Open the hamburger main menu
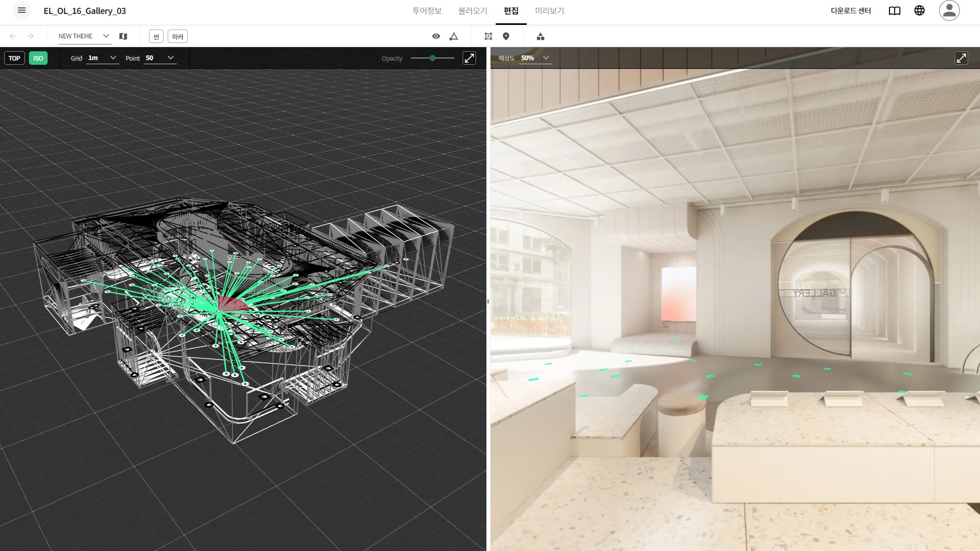The image size is (980, 551). pyautogui.click(x=22, y=10)
